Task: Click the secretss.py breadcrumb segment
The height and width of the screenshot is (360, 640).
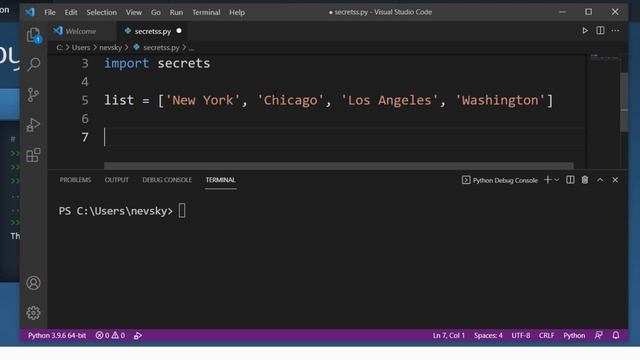Action: [161, 48]
